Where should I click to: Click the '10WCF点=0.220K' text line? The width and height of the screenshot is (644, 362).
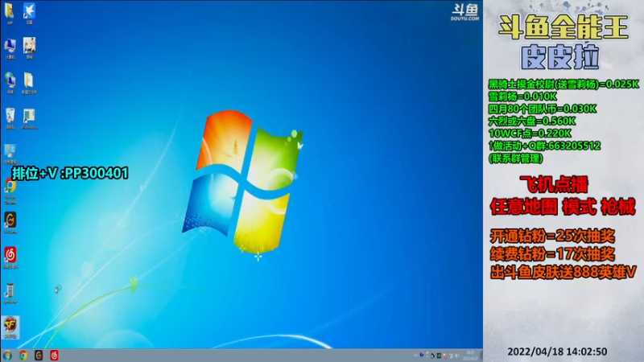(x=530, y=134)
